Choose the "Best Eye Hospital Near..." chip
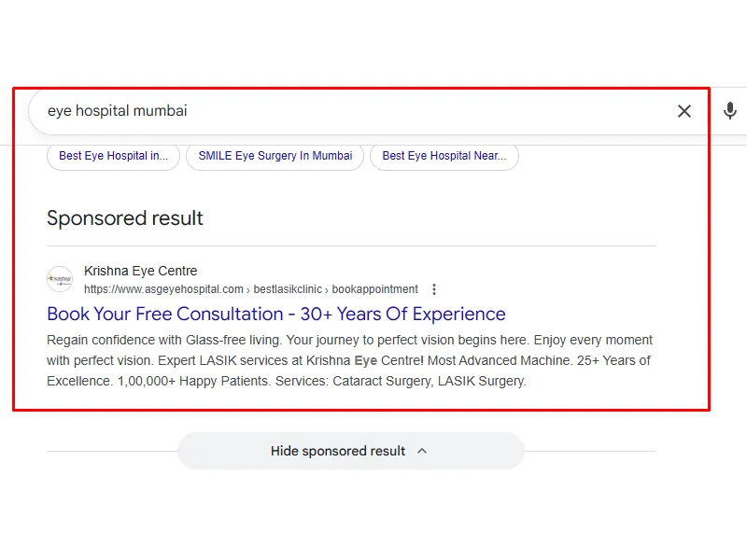 point(444,156)
